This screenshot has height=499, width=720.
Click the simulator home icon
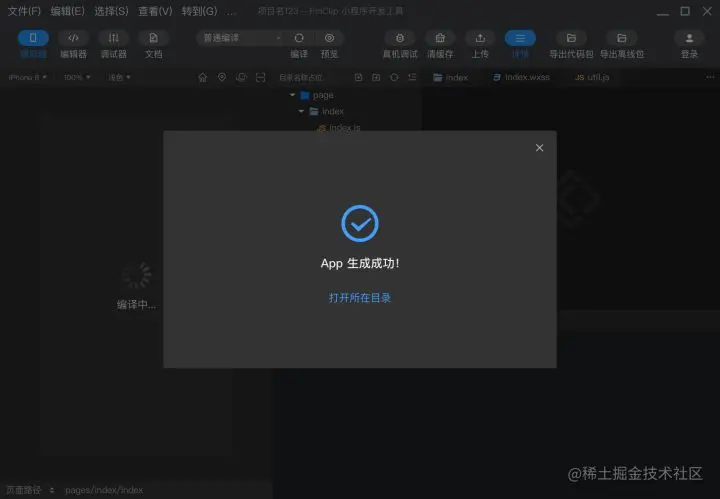pos(202,77)
